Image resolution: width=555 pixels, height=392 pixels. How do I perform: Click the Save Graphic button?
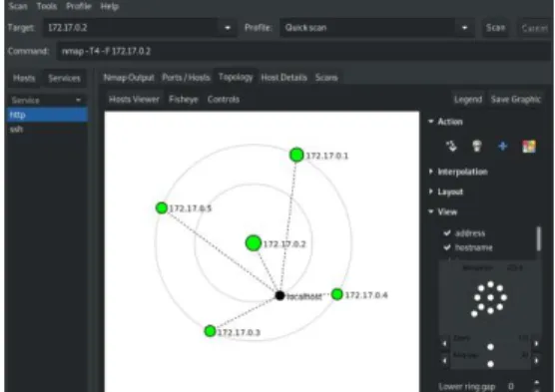[x=516, y=100]
